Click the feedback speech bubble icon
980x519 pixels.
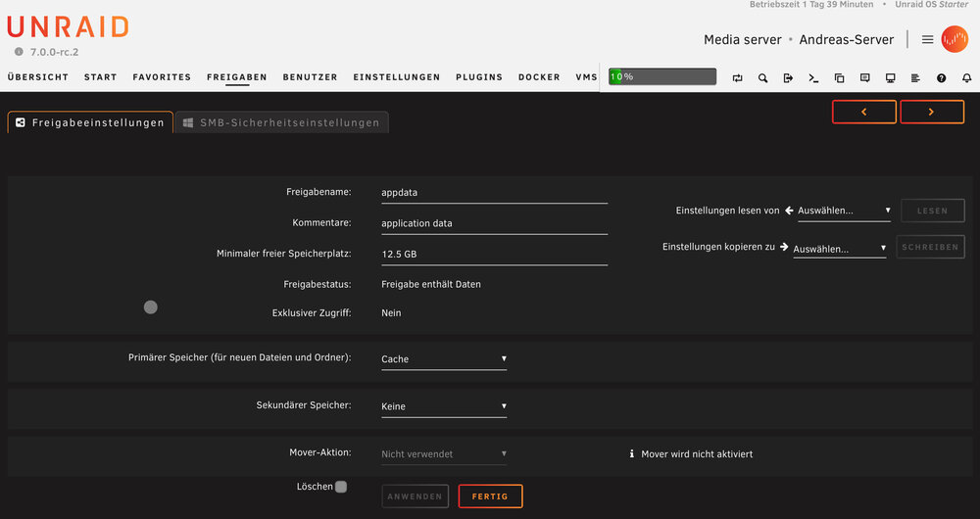coord(865,78)
